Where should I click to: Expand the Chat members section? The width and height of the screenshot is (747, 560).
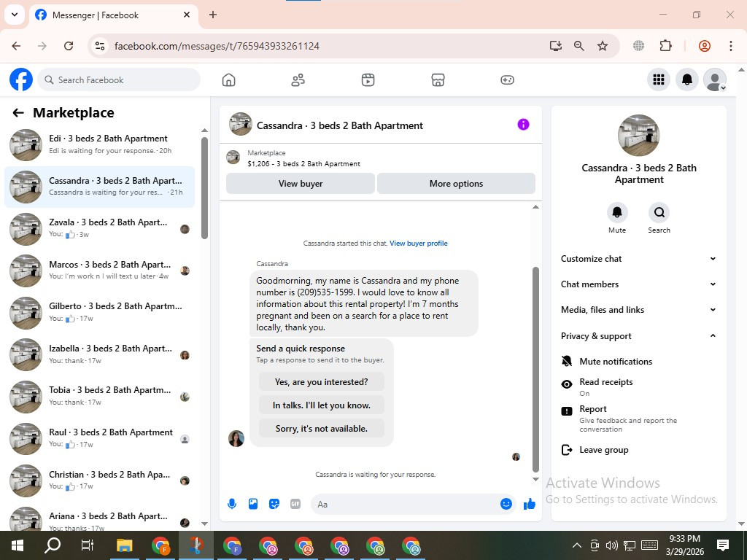638,284
